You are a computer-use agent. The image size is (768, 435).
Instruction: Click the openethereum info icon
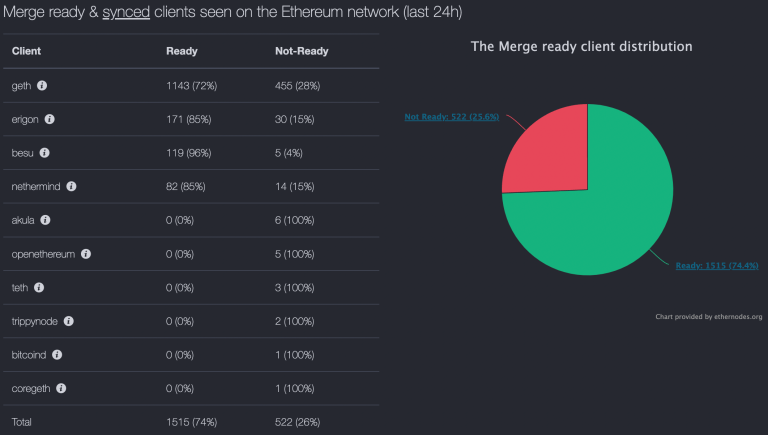coord(87,254)
